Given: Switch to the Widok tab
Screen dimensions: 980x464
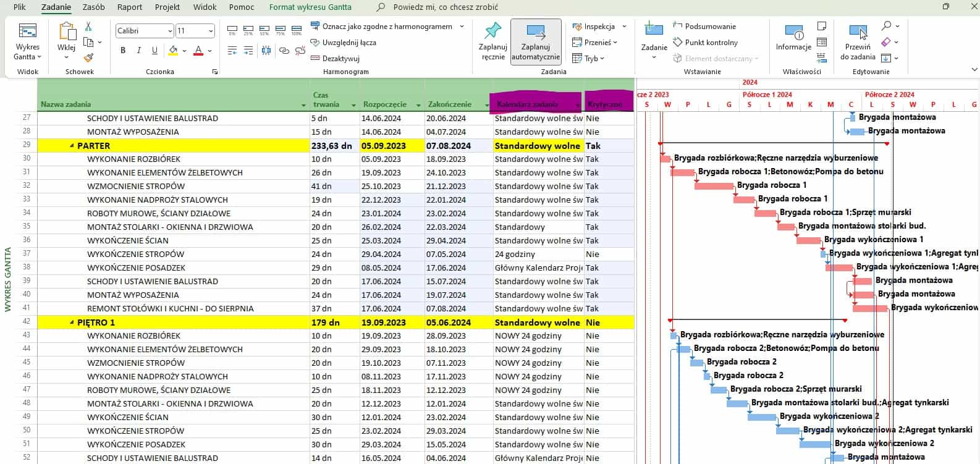Looking at the screenshot, I should coord(205,7).
